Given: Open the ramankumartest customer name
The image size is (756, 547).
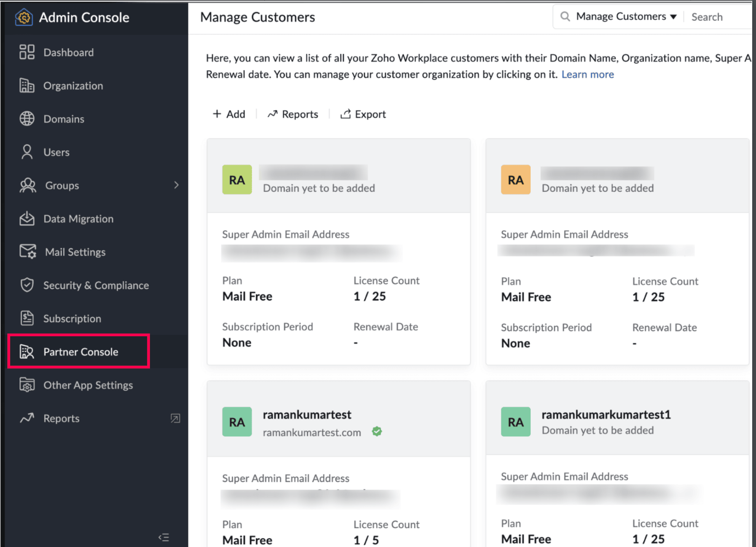Looking at the screenshot, I should pyautogui.click(x=307, y=414).
